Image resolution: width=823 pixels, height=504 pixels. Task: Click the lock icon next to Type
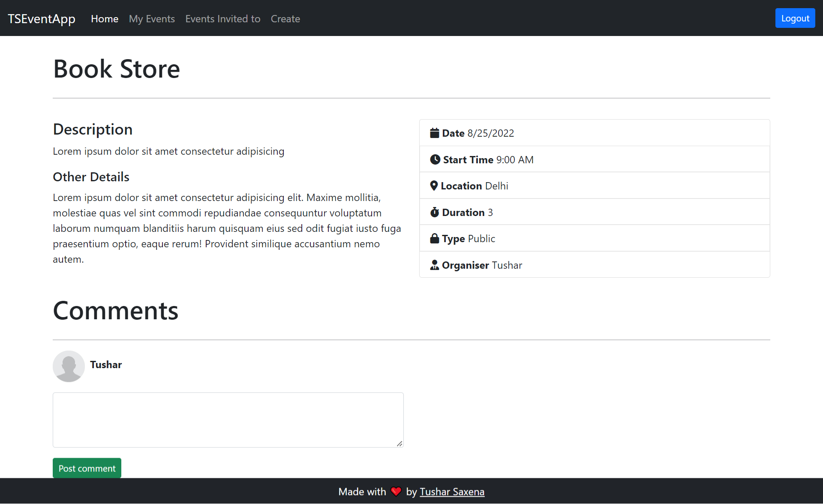434,239
